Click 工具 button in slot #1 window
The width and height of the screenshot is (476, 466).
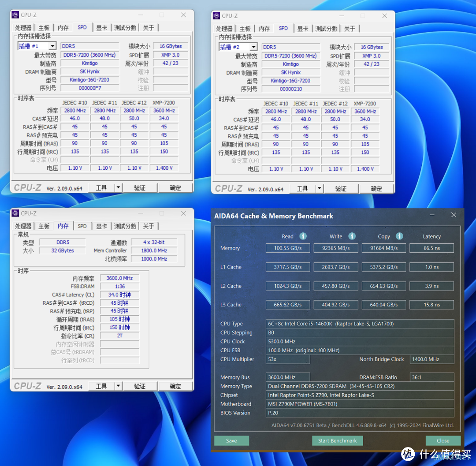pyautogui.click(x=101, y=188)
